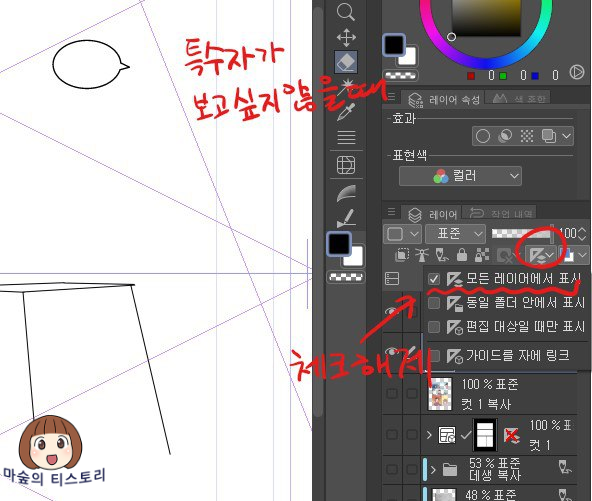Switch to the 레이어 속성 tab
Screen dimensions: 592x501
(444, 100)
